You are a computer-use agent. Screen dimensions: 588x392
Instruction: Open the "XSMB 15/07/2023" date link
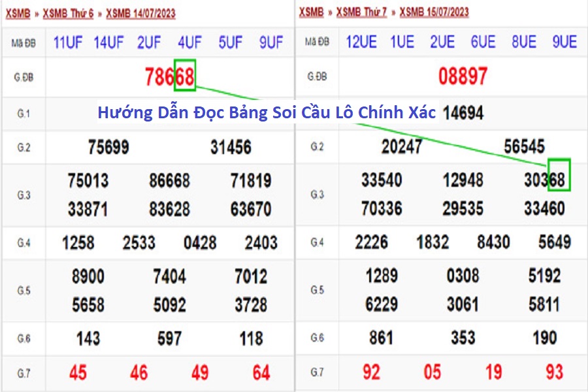click(434, 12)
